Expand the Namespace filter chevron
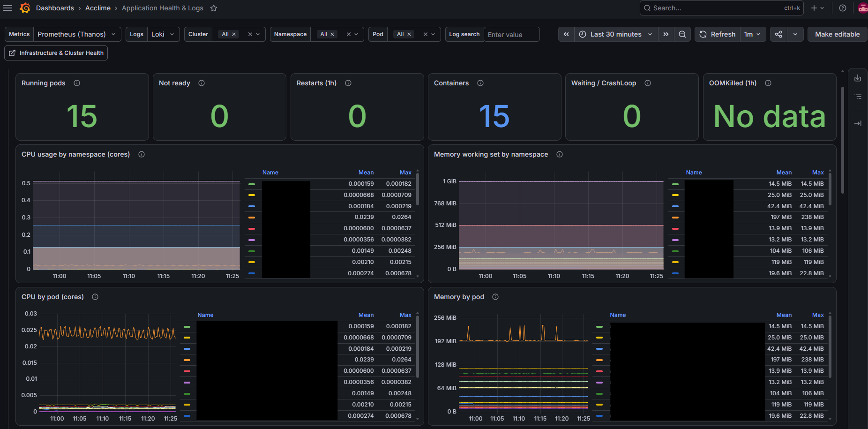The height and width of the screenshot is (429, 868). (356, 34)
